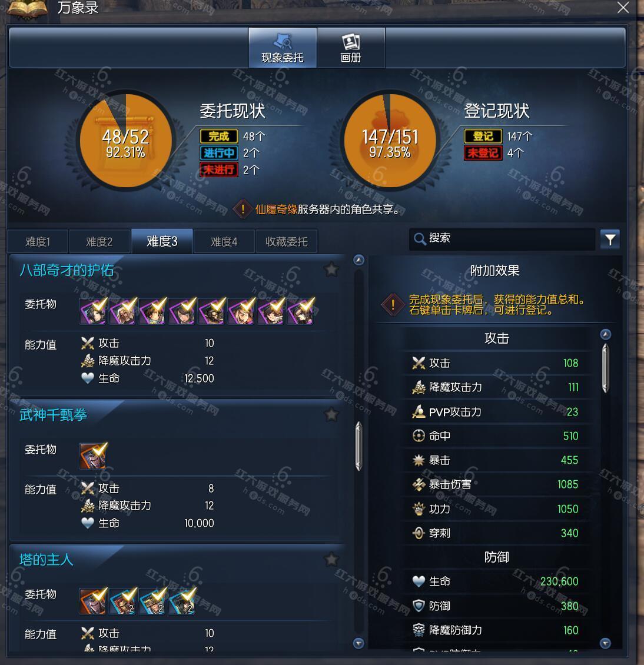
Task: Click last card in 八部奇才的护佑 row
Action: point(300,311)
